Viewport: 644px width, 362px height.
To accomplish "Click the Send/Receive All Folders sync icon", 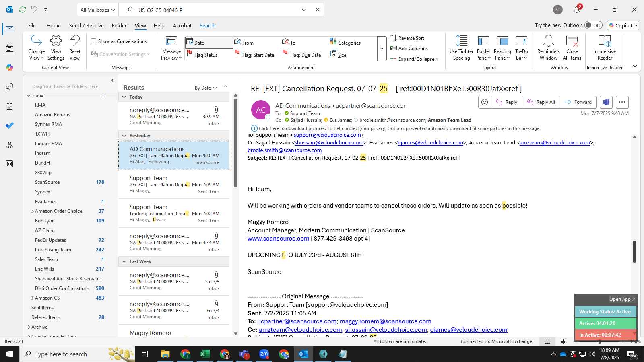I will coord(23,10).
